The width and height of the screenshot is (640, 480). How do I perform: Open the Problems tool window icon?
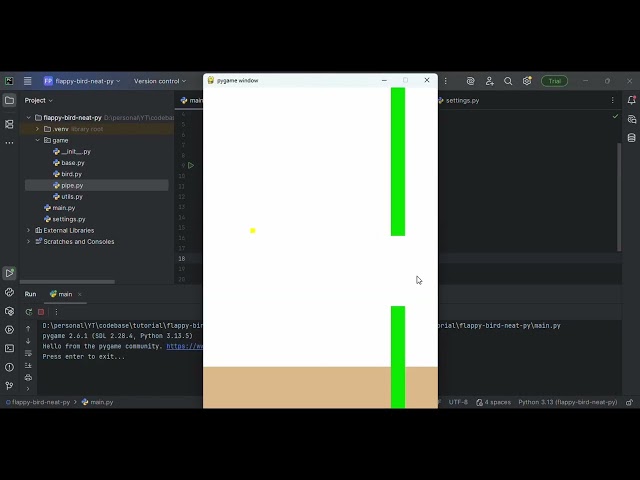click(x=9, y=367)
